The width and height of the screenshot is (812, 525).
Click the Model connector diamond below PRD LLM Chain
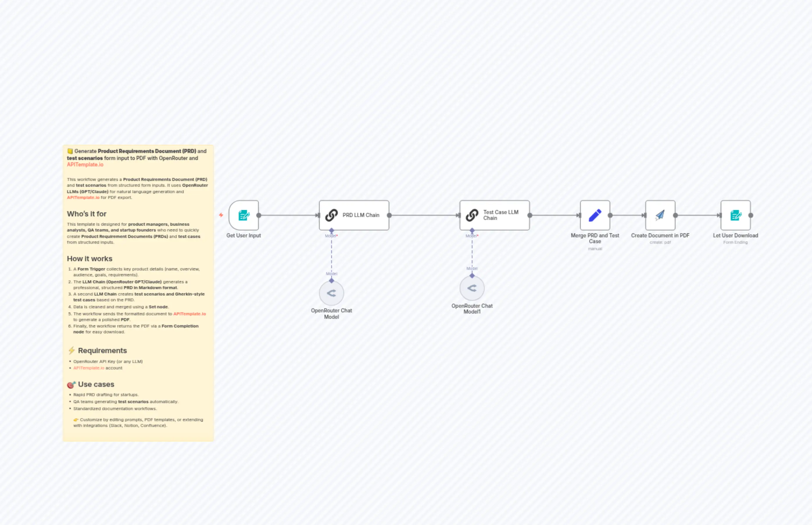(x=331, y=230)
